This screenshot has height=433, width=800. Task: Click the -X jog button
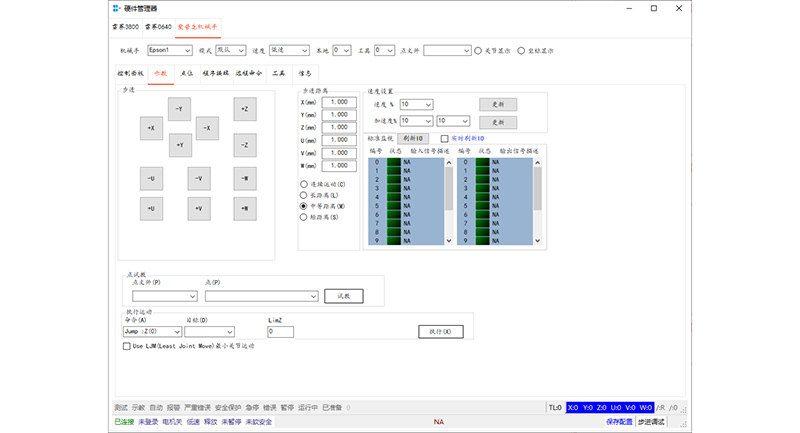[207, 128]
